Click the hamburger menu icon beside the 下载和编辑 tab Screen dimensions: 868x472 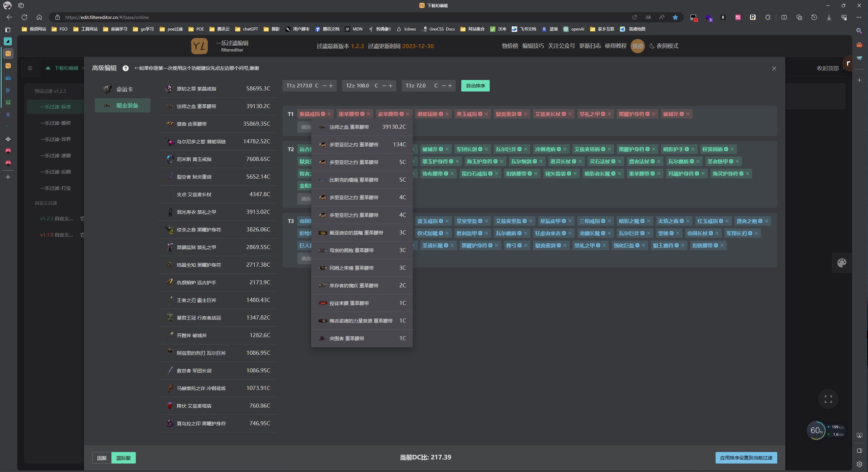(x=30, y=68)
